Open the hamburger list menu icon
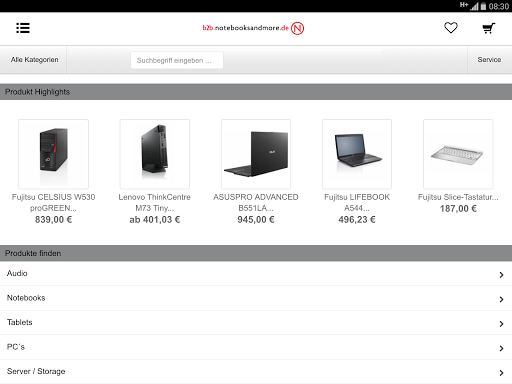Viewport: 512px width, 384px height. (23, 28)
